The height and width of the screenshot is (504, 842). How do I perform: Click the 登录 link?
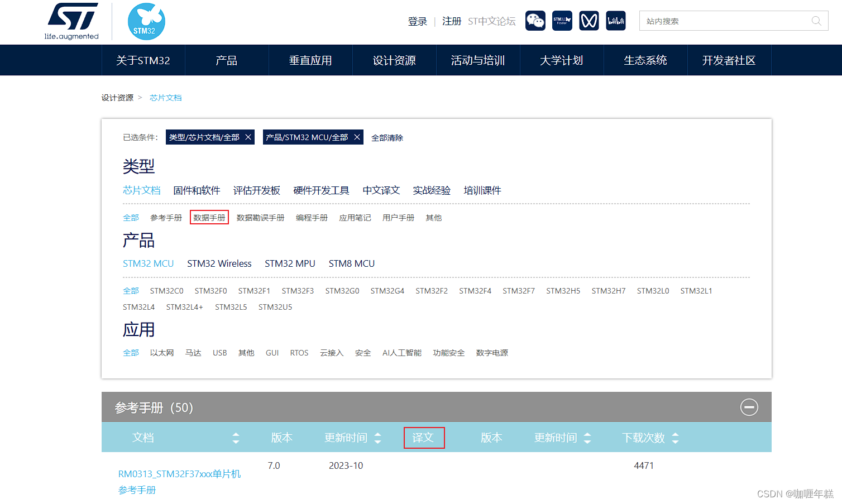[418, 21]
